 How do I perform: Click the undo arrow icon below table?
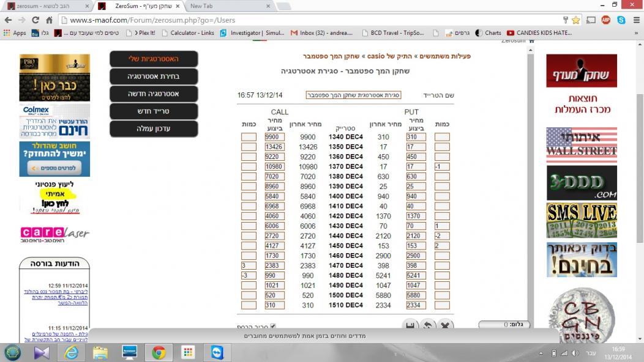tap(428, 326)
